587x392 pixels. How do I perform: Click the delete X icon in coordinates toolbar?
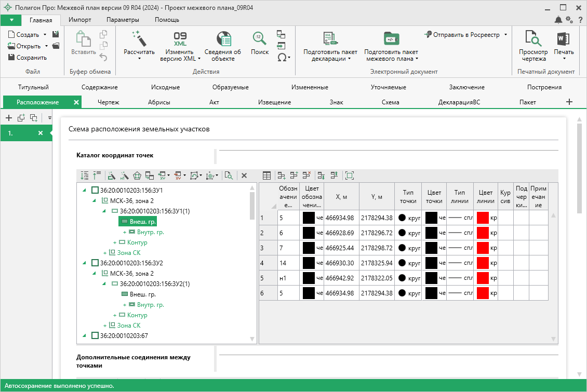(244, 175)
